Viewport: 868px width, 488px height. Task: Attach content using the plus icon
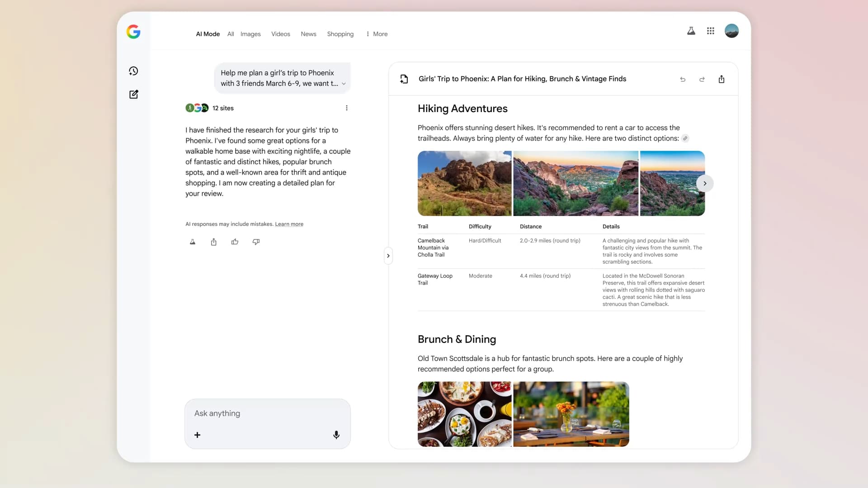pyautogui.click(x=197, y=435)
